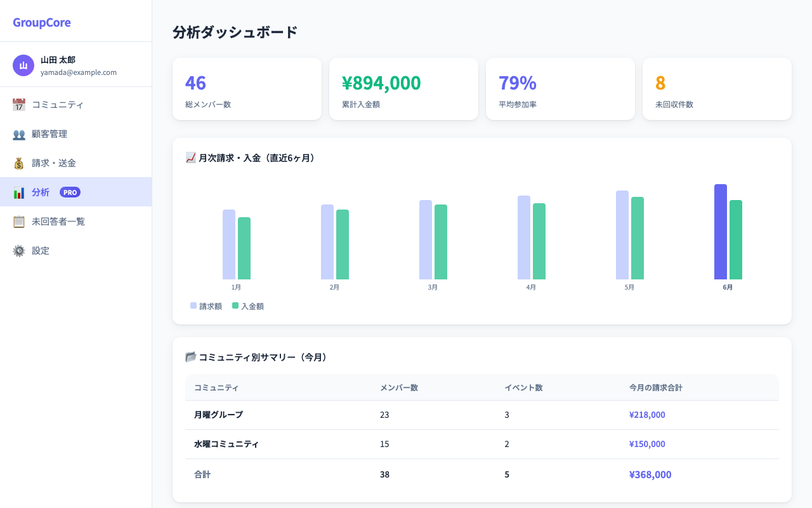
Task: Click the 3月 axis label
Action: (433, 287)
